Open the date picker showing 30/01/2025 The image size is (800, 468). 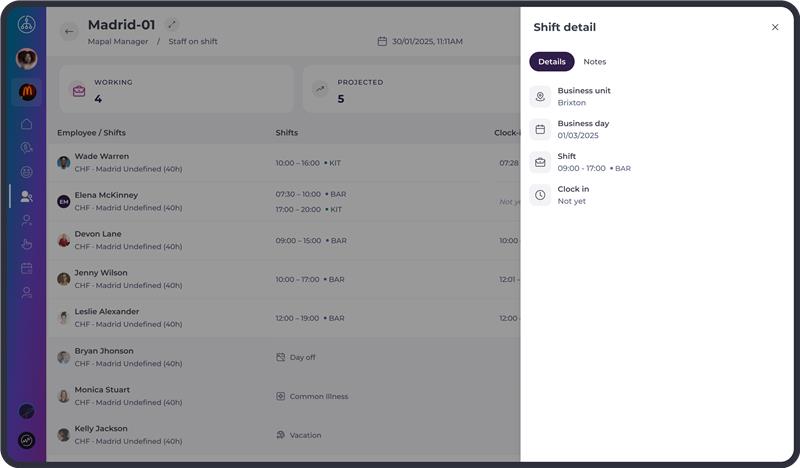pos(420,42)
